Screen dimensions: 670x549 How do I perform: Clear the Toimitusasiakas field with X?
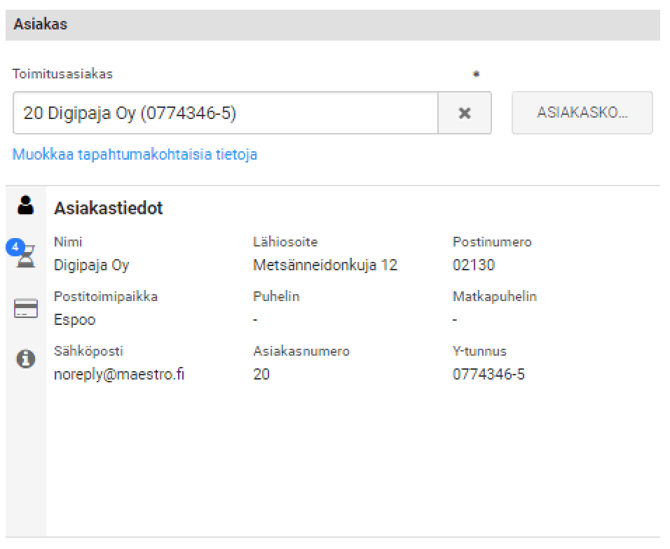(x=464, y=113)
